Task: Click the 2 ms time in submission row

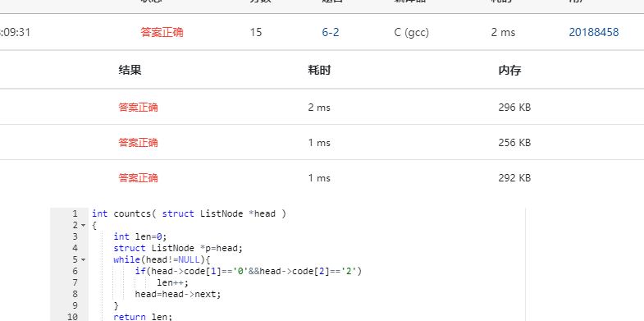Action: tap(503, 33)
